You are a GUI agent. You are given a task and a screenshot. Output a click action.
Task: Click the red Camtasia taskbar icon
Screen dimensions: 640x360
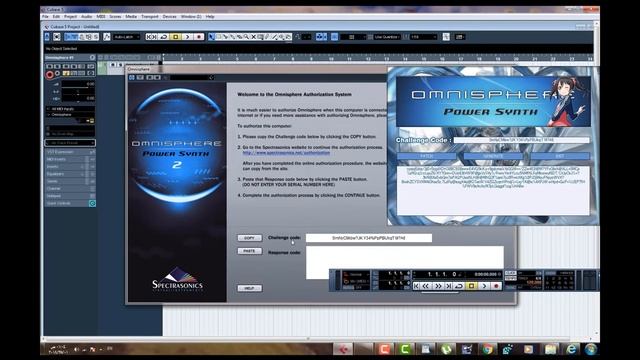[x=384, y=349]
